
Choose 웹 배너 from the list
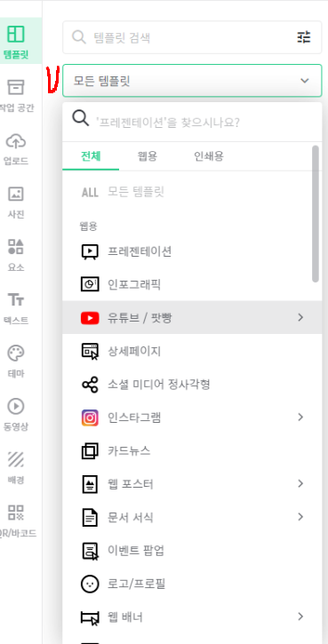tap(192, 617)
